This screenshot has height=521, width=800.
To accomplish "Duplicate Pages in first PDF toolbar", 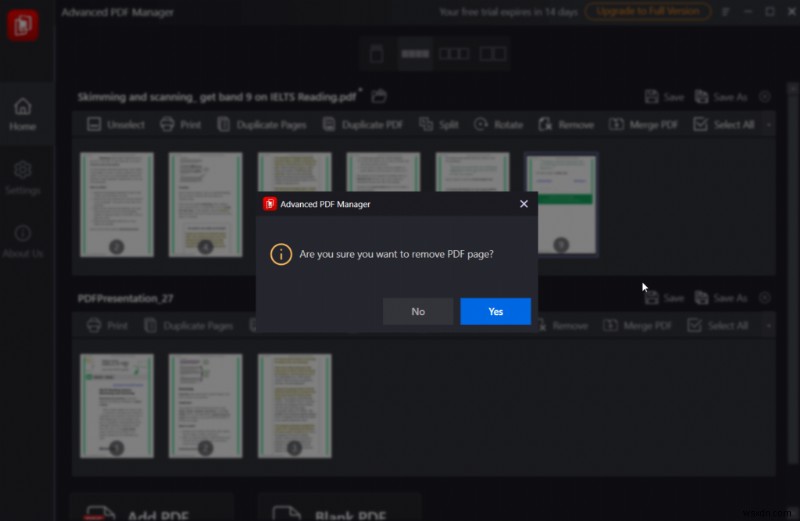I will point(262,125).
